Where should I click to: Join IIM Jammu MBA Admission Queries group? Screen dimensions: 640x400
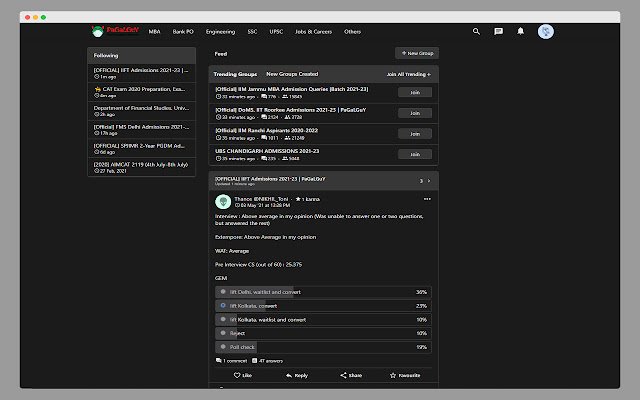[x=415, y=93]
